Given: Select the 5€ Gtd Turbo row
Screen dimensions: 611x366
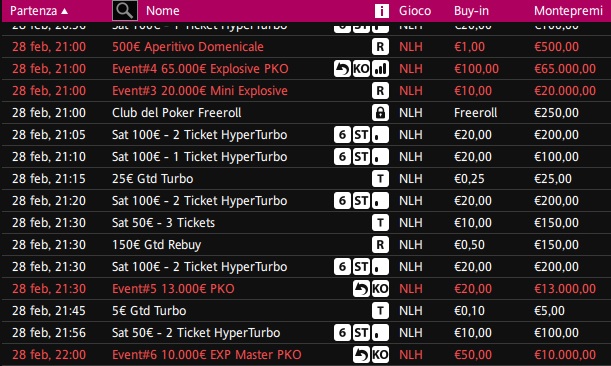Looking at the screenshot, I should click(306, 311).
